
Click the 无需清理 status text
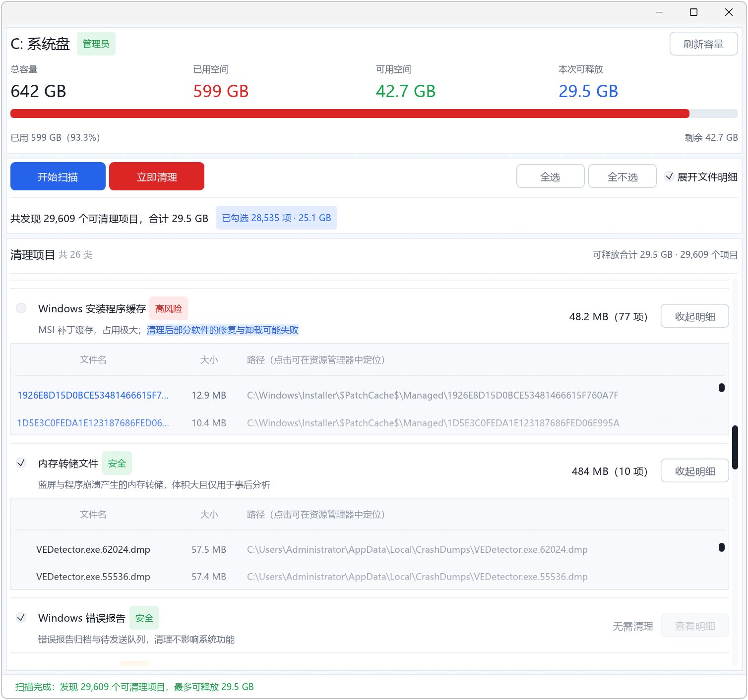[x=633, y=626]
